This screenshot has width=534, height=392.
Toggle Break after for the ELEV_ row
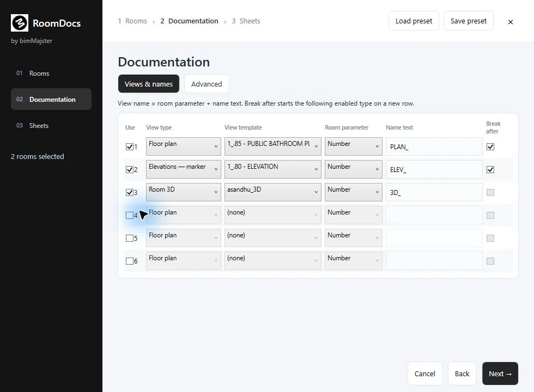[490, 169]
